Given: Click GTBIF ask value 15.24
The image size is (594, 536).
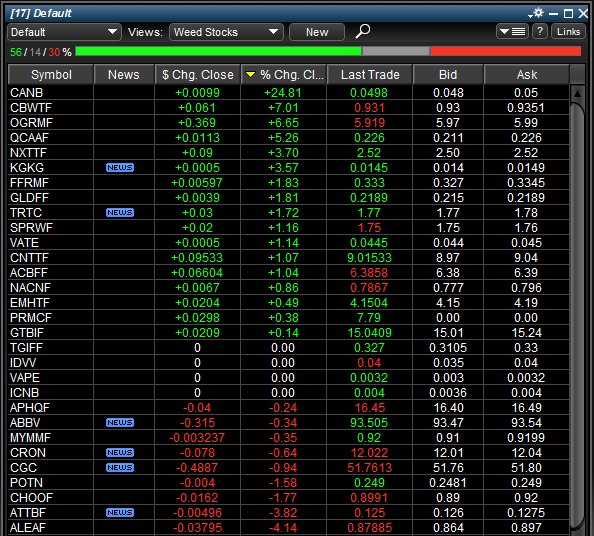Looking at the screenshot, I should point(527,333).
